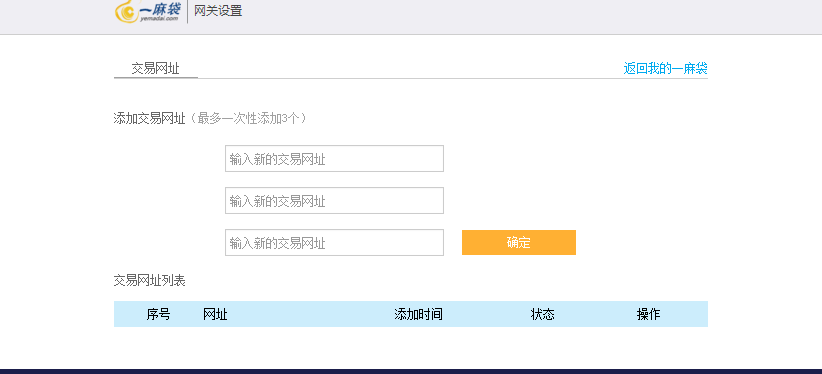
Task: Click the vertical divider beside the logo
Action: (x=187, y=12)
